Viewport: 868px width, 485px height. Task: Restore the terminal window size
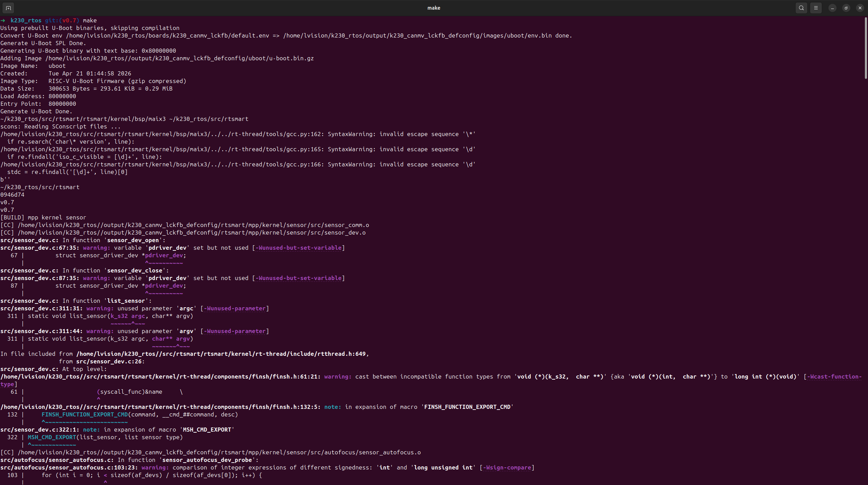coord(846,8)
